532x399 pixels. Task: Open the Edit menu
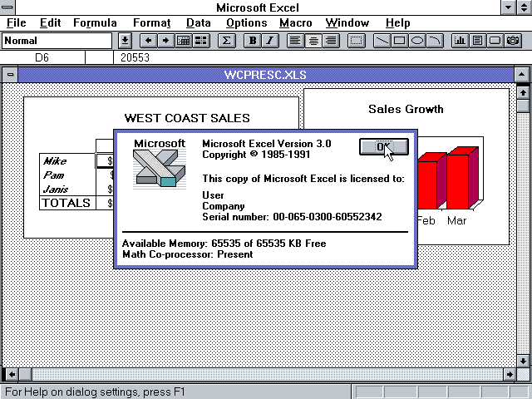pyautogui.click(x=50, y=22)
